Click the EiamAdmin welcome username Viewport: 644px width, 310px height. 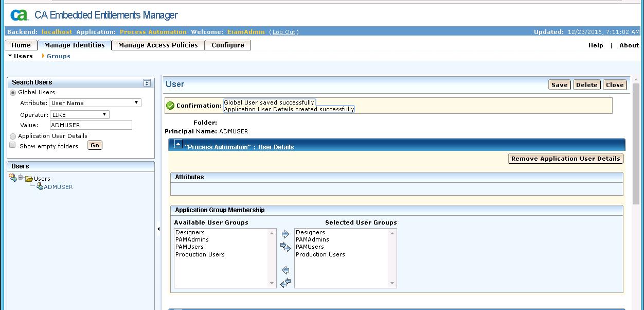246,32
